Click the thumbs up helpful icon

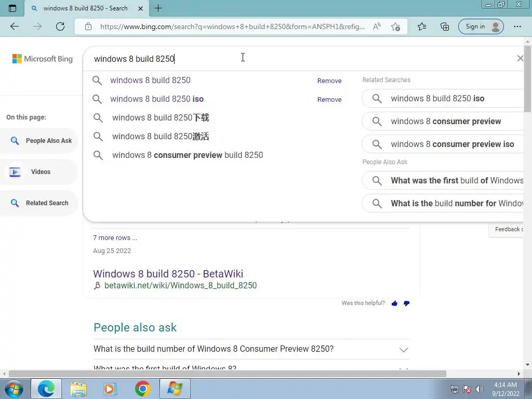pos(394,303)
